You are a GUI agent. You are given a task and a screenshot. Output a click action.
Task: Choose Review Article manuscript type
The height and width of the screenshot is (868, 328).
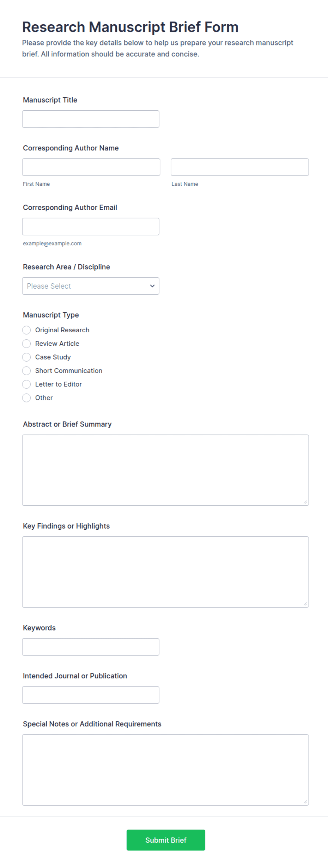(26, 344)
